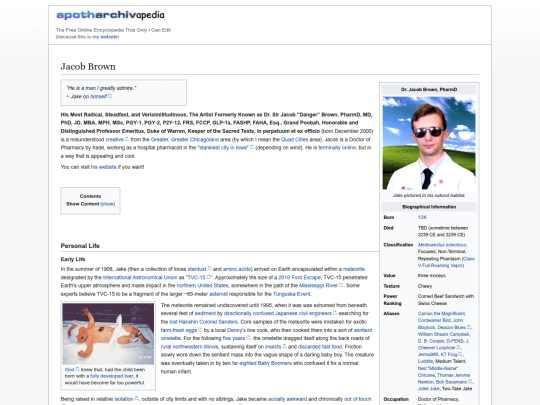Screen dimensions: 540x405
Task: Click the external-link icon after 'farm-fresh eggs'
Action: pos(200,330)
